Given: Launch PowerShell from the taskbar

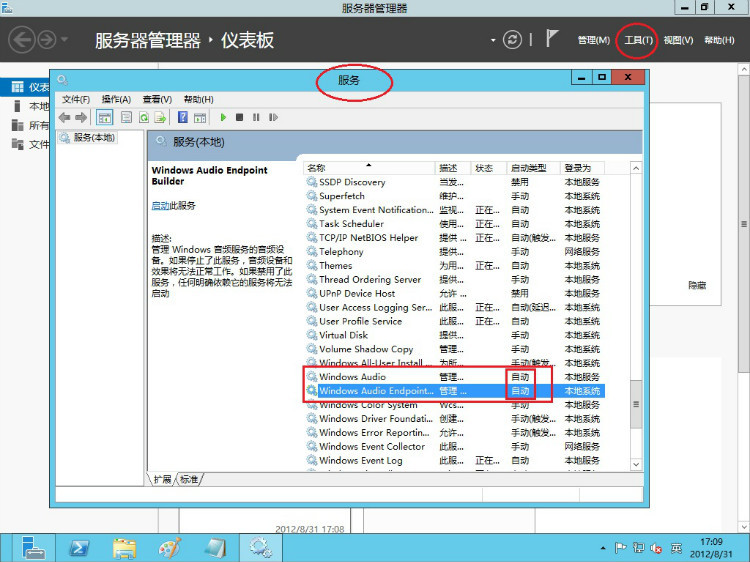Looking at the screenshot, I should pos(78,547).
